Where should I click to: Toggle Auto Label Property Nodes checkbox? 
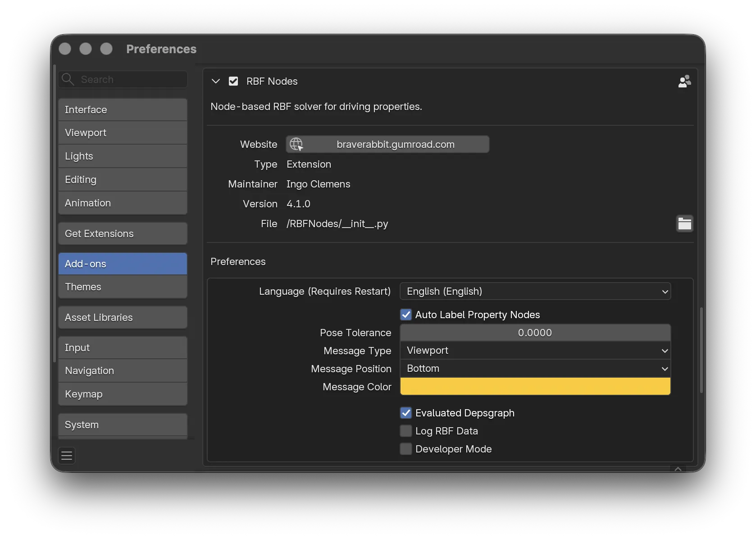coord(406,315)
